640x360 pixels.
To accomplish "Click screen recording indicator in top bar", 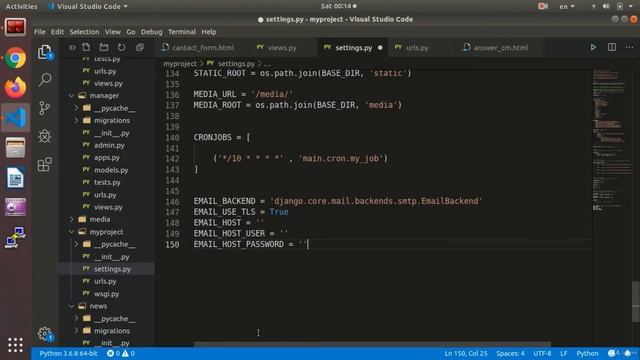I will pos(542,7).
